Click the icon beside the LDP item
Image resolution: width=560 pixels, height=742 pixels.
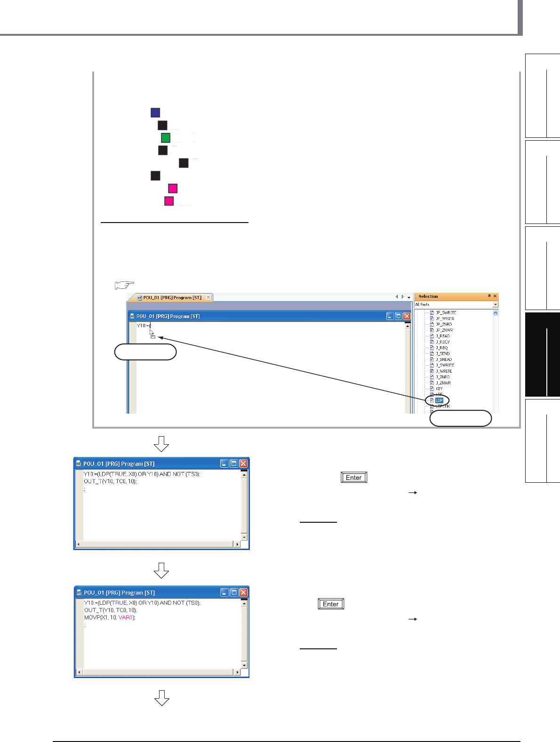pyautogui.click(x=432, y=400)
